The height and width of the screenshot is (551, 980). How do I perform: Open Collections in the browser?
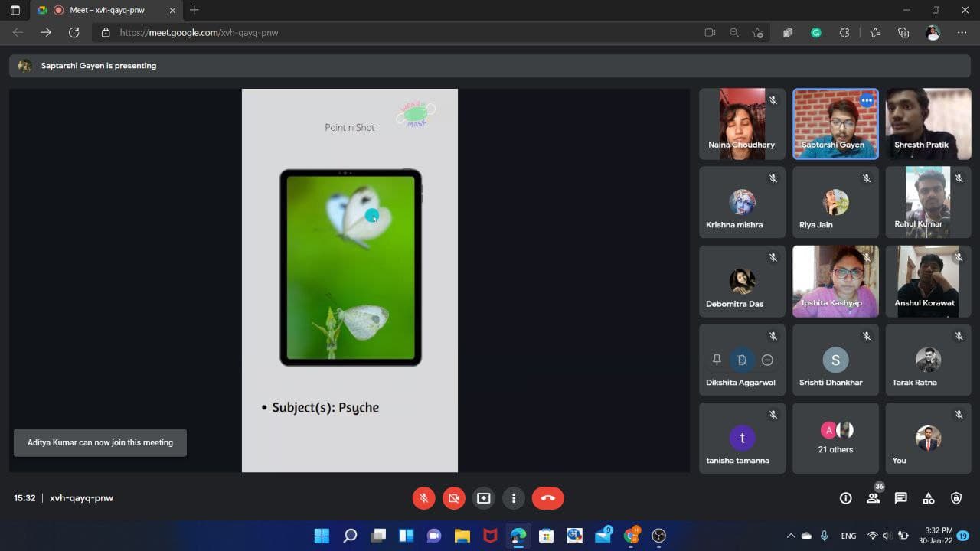903,33
